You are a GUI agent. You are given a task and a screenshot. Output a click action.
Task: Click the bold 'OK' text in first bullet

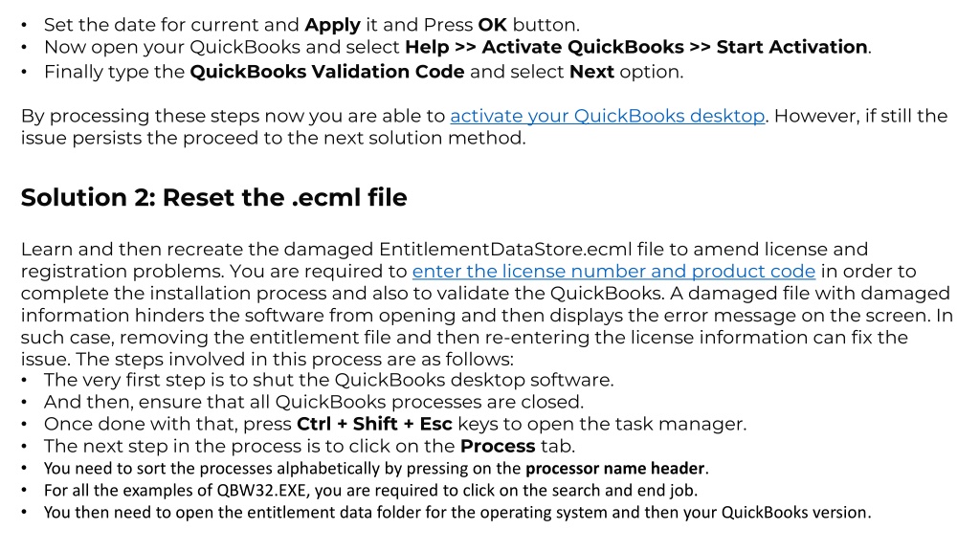coord(493,25)
